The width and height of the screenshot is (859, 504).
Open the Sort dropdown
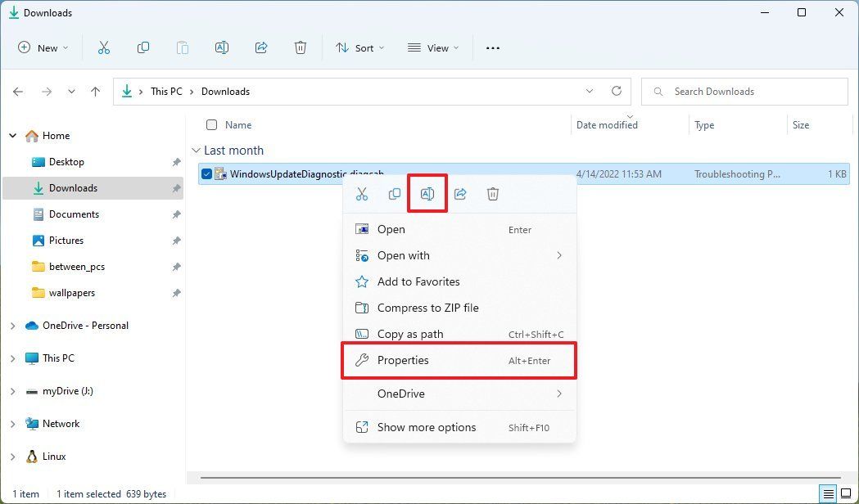pos(359,47)
